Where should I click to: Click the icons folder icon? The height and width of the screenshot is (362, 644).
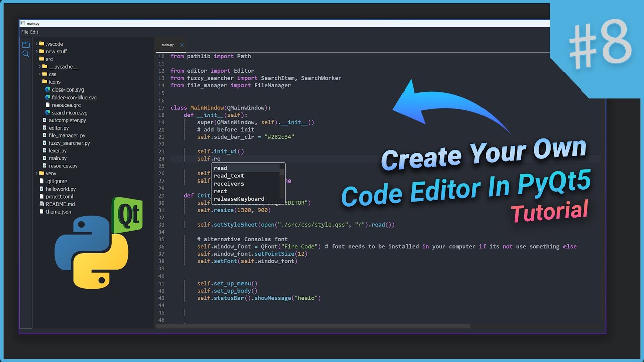[45, 82]
